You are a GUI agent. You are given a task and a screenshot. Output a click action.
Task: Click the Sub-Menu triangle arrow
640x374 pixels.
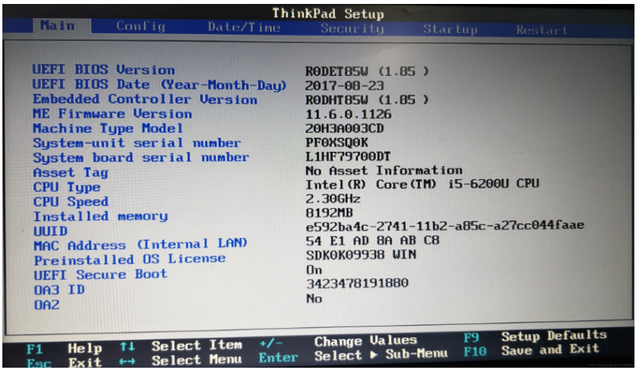(x=373, y=354)
